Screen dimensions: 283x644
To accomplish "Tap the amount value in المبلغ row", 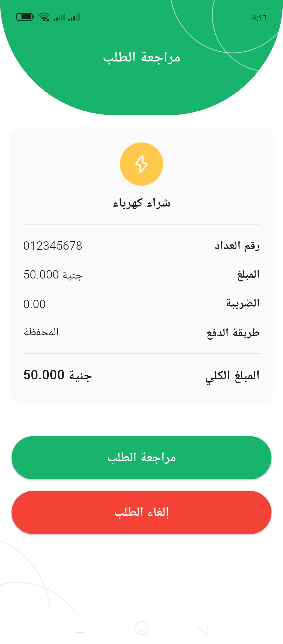I will pos(53,275).
